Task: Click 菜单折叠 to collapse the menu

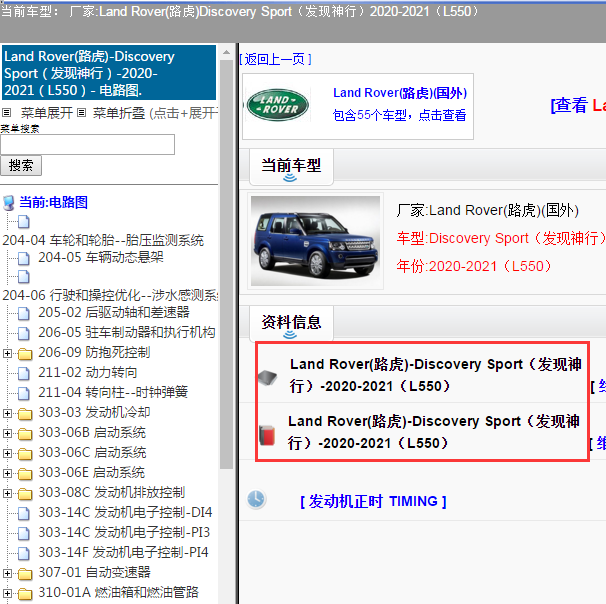Action: [x=118, y=113]
